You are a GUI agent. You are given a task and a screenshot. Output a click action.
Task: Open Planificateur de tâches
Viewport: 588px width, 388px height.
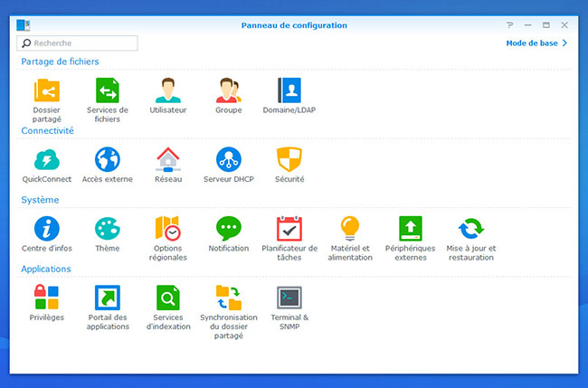(289, 229)
